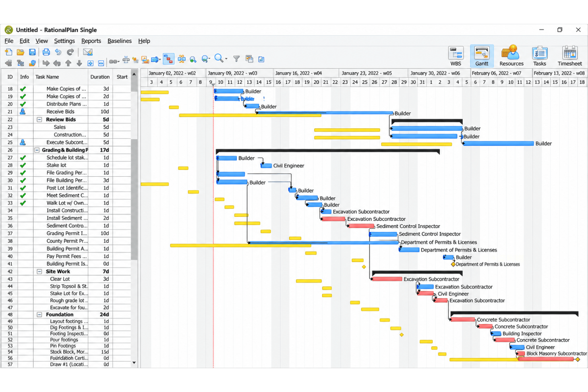
Task: Click the Task Name column header
Action: coord(60,77)
